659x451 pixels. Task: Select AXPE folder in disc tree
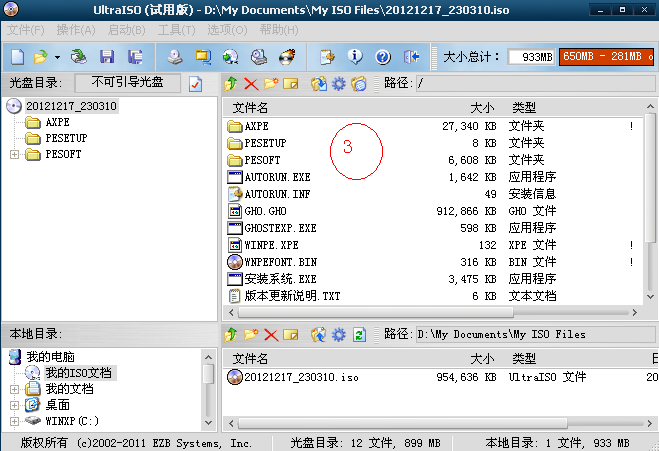(57, 122)
